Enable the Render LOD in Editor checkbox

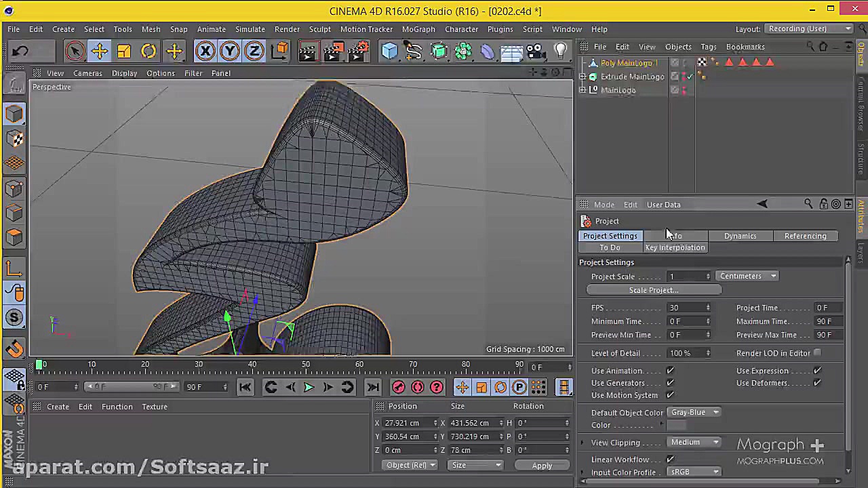point(817,352)
